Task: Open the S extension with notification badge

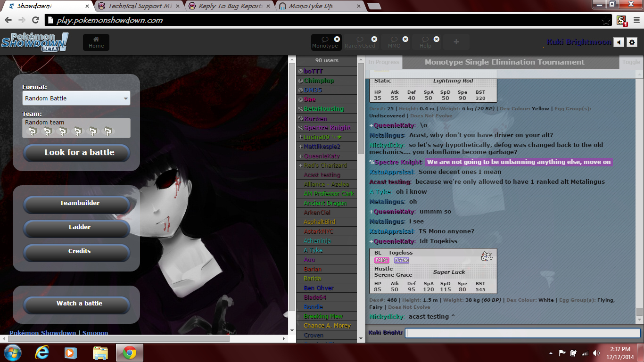Action: (622, 21)
